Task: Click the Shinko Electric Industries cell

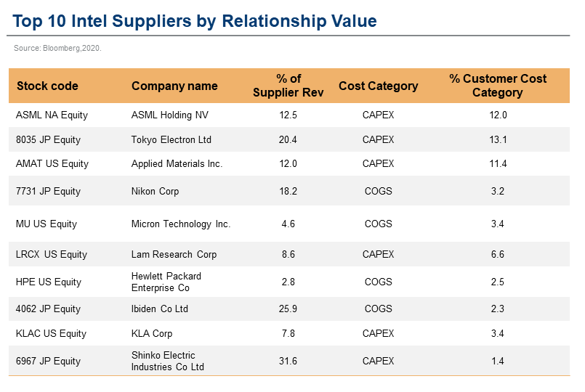Action: pyautogui.click(x=168, y=361)
